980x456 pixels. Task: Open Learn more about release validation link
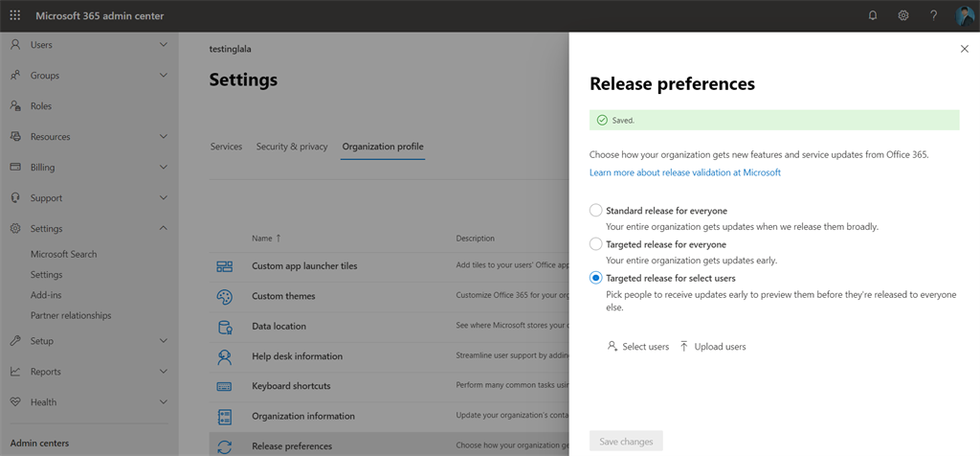tap(685, 172)
